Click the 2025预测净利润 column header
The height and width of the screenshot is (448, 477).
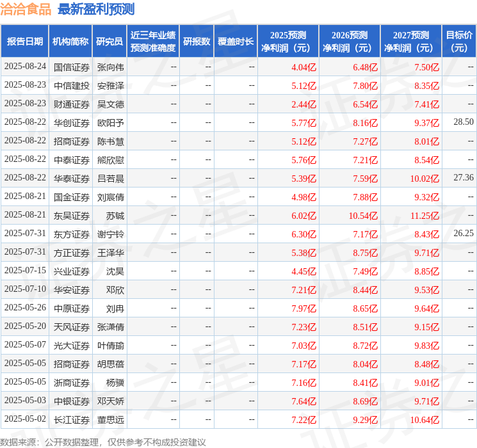288,42
